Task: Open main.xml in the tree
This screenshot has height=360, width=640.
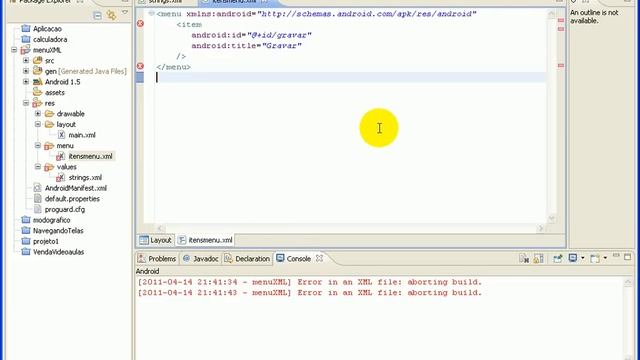Action: click(x=82, y=135)
